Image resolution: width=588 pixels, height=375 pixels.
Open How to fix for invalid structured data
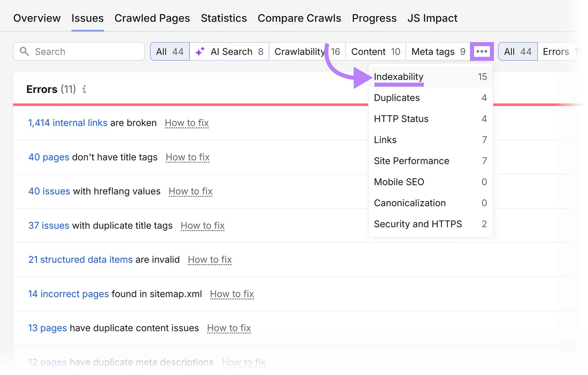[x=210, y=259]
